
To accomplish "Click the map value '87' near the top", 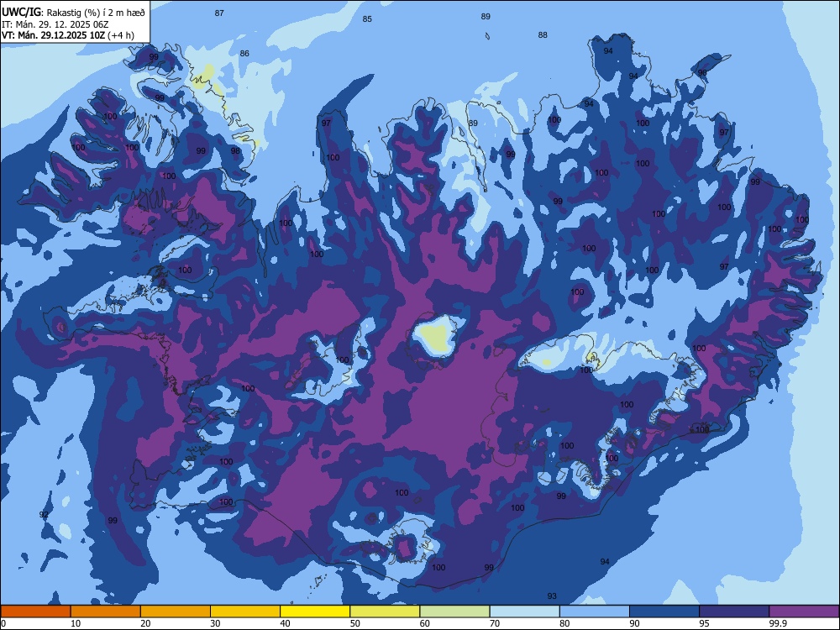I will click(219, 13).
